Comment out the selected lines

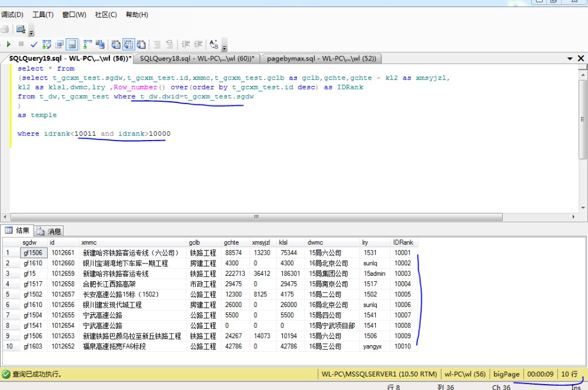(157, 44)
